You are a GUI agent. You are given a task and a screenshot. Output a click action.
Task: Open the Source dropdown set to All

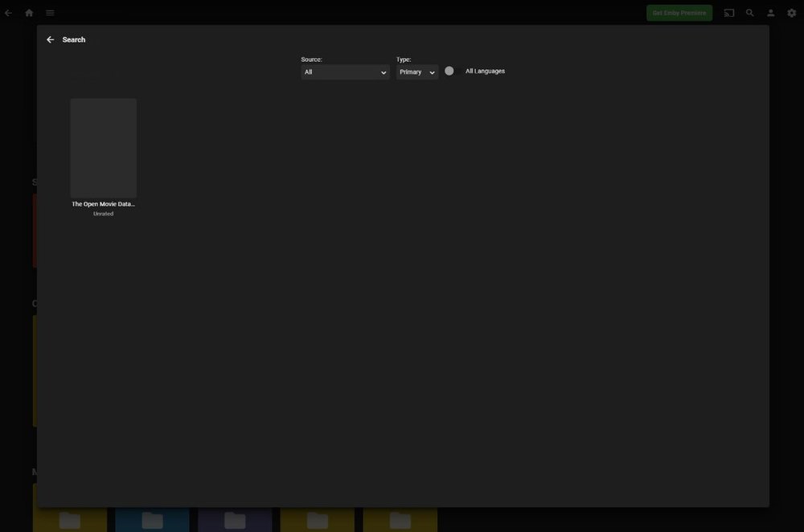click(345, 72)
